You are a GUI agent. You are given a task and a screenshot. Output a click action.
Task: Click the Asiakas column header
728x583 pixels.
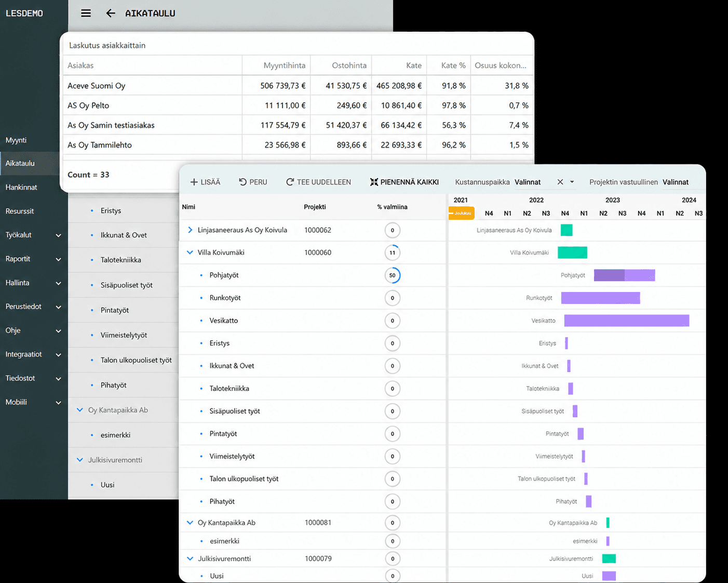click(80, 65)
